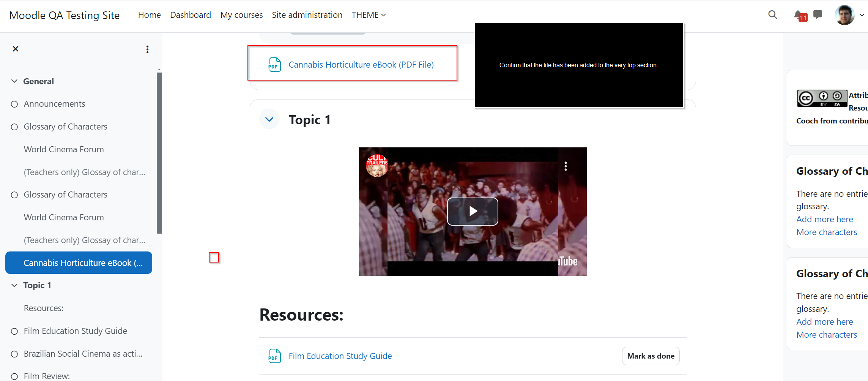Click PDF icon beside Film Education Study Guide
The height and width of the screenshot is (381, 868).
[x=274, y=356]
